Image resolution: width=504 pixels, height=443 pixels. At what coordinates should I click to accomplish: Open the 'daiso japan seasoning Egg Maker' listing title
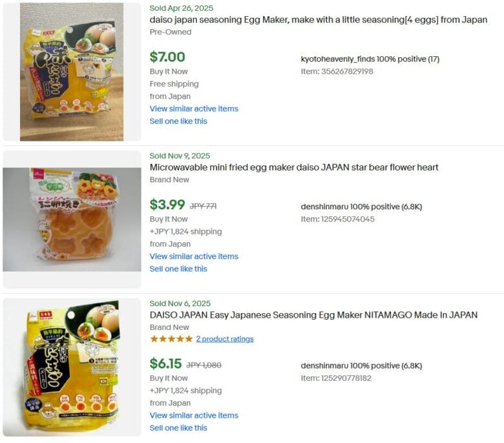pos(318,20)
